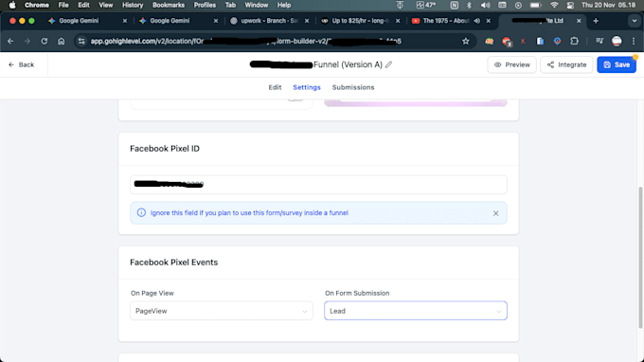Click the Facebook Pixel ID input field
The image size is (644, 362).
coord(318,184)
